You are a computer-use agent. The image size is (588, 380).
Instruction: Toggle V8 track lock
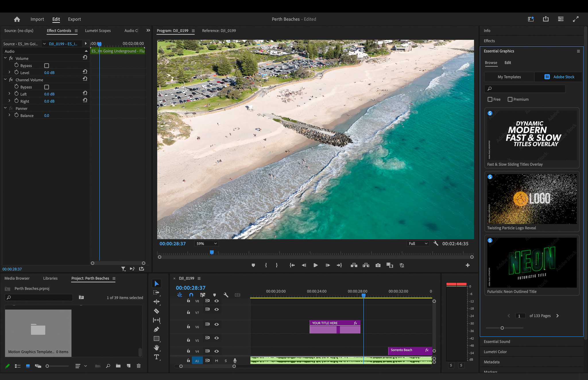point(188,301)
